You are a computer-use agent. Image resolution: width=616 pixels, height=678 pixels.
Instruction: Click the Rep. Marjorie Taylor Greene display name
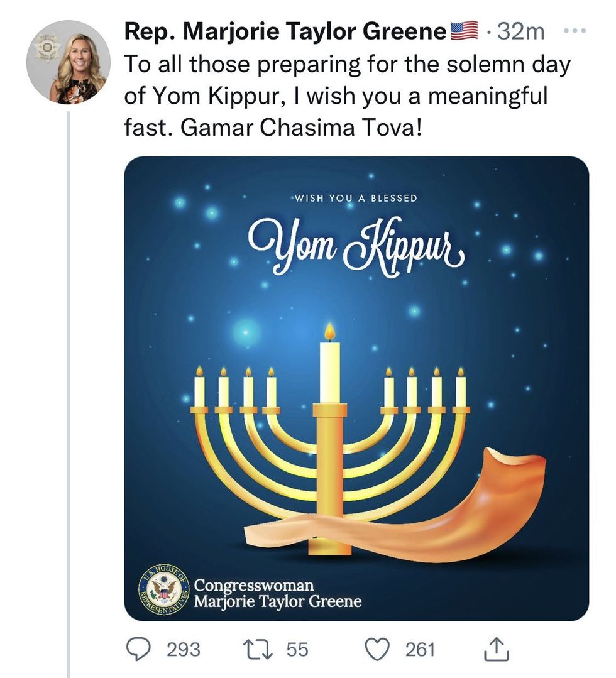click(x=285, y=31)
